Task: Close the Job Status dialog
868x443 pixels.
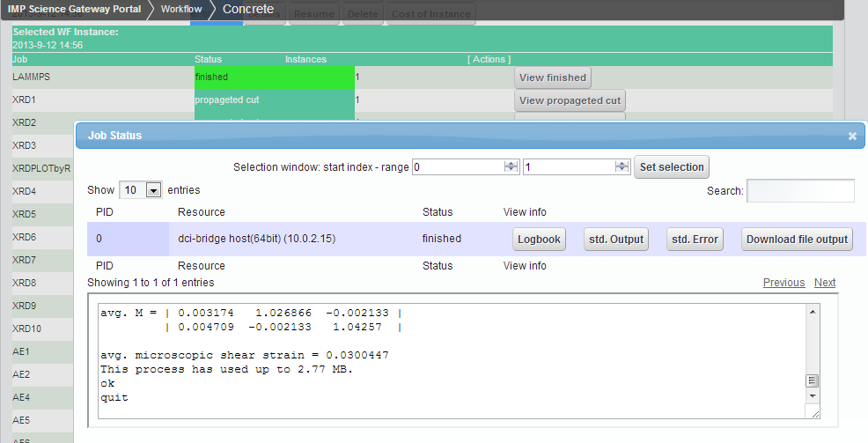Action: tap(851, 137)
